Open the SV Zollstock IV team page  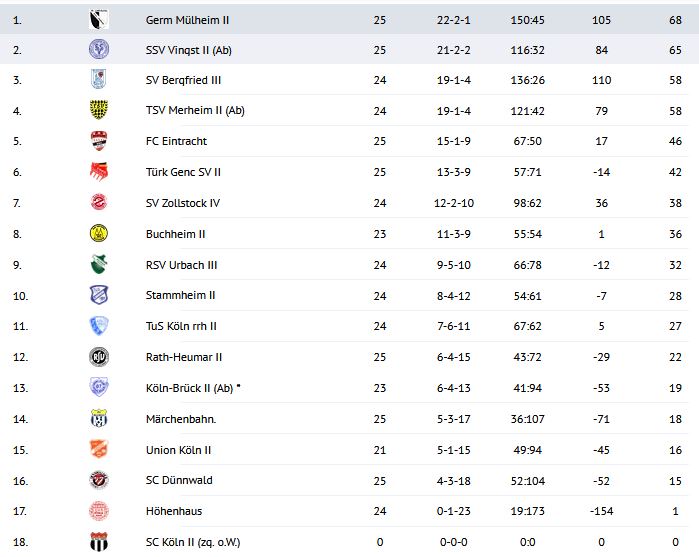(x=183, y=203)
